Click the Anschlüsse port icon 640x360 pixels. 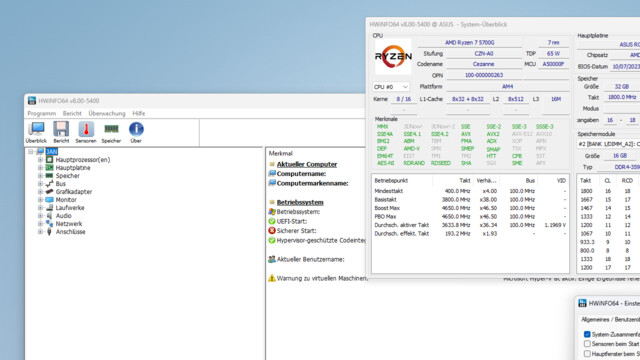pos(49,231)
